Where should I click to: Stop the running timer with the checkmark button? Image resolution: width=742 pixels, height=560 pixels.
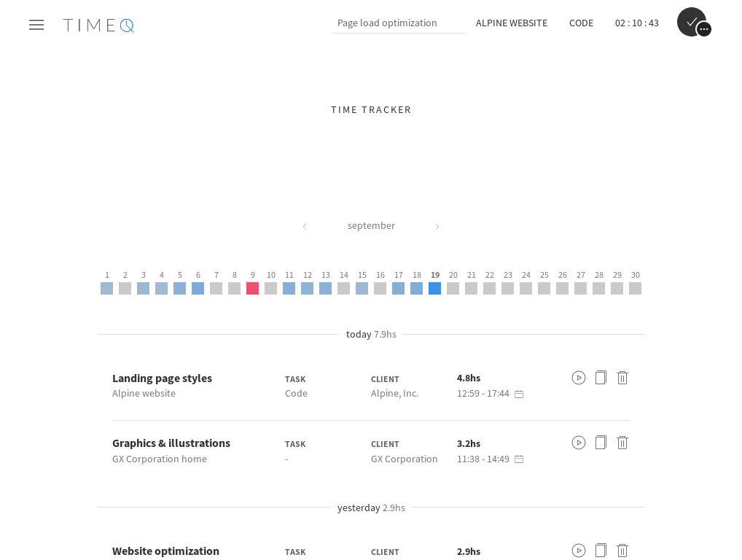[x=691, y=22]
